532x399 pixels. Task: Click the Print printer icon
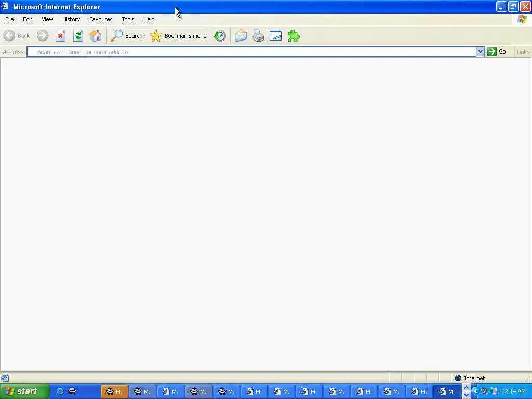coord(258,36)
